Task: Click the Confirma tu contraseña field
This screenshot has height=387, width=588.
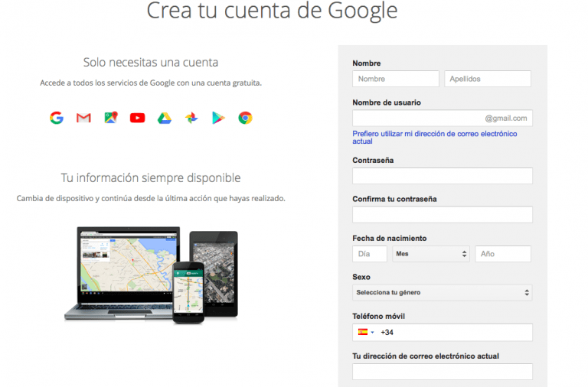Action: click(x=442, y=215)
